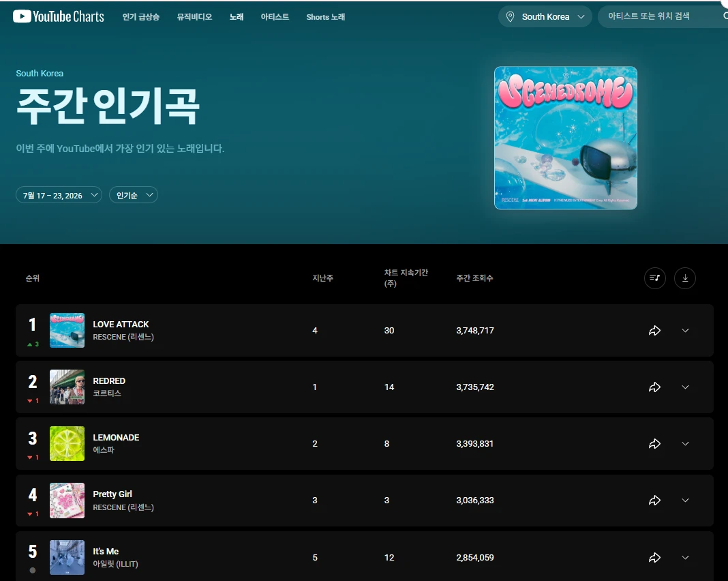Click the green up 3 rank change indicator

pyautogui.click(x=33, y=344)
